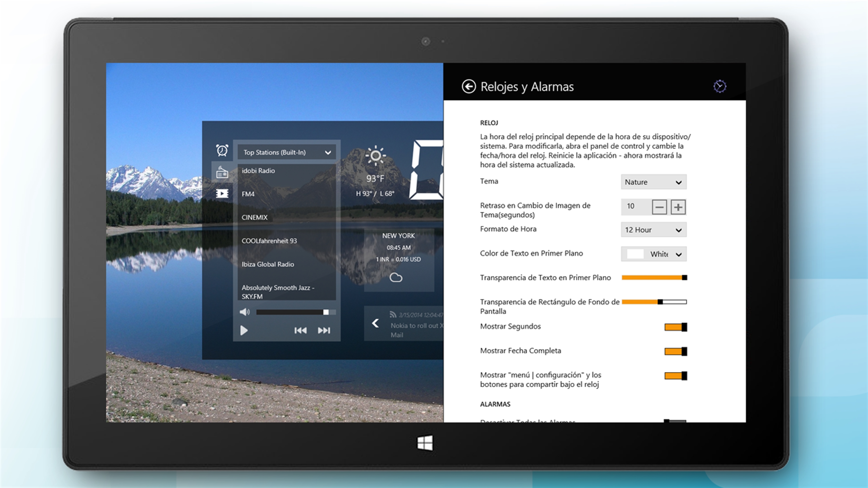The width and height of the screenshot is (868, 488).
Task: Toggle Mostrar Fecha Completa switch
Action: 675,351
